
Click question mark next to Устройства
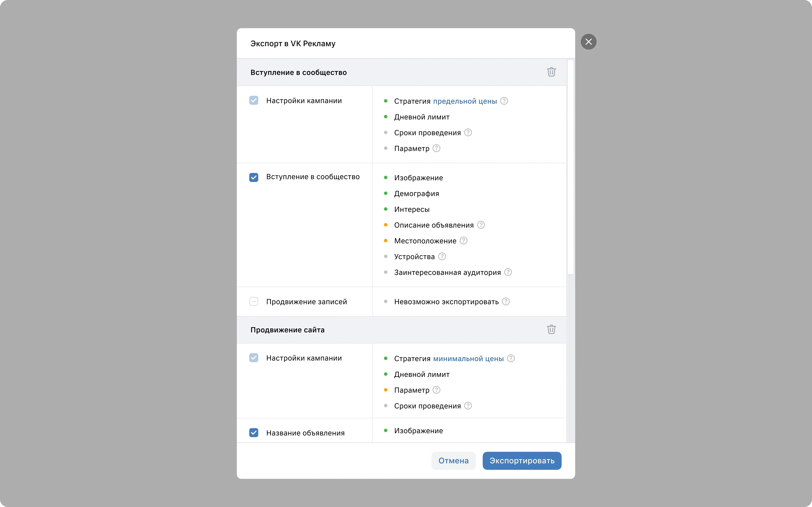pos(442,257)
